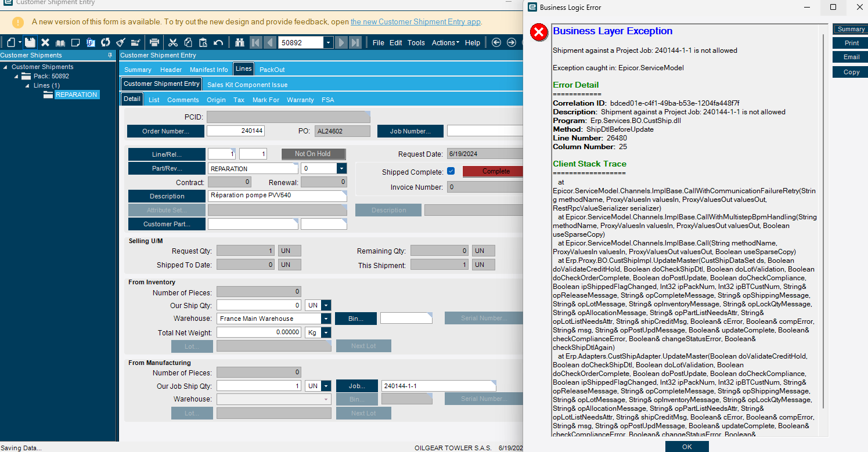Image resolution: width=868 pixels, height=452 pixels.
Task: Switch to the Comments sub-tab
Action: pos(183,100)
